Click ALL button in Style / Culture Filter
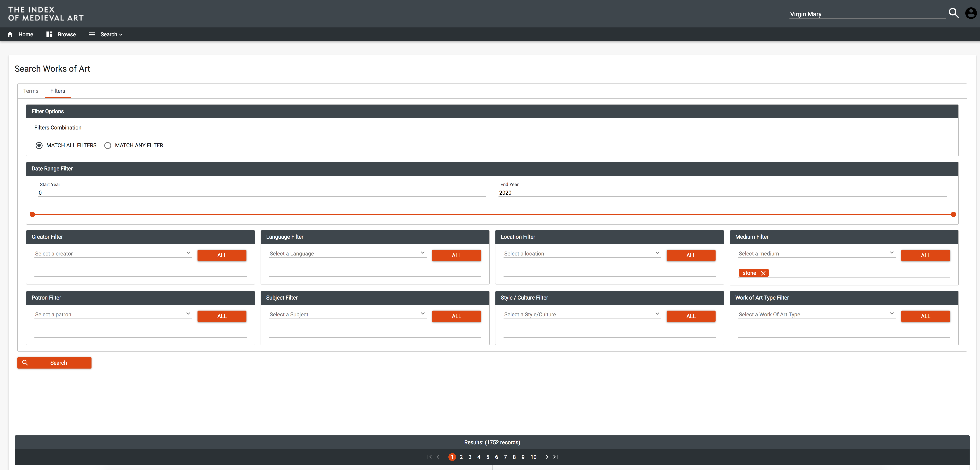The height and width of the screenshot is (470, 980). tap(691, 316)
